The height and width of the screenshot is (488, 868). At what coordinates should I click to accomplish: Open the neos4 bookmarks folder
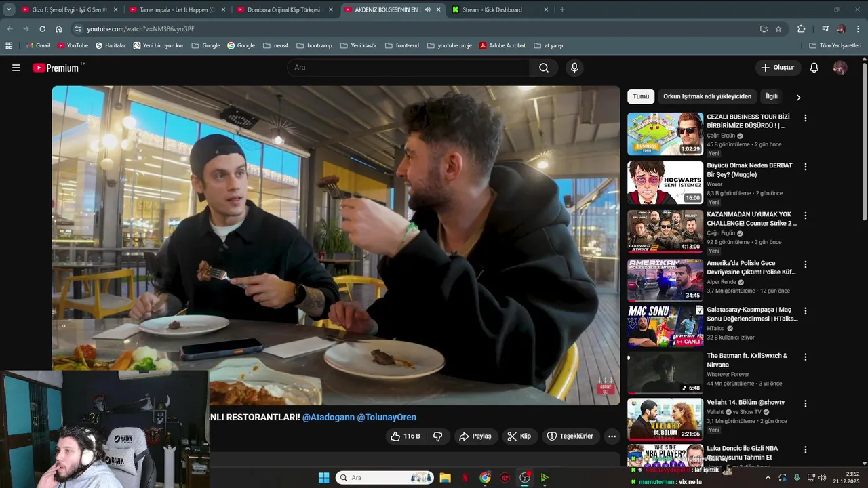coord(275,45)
